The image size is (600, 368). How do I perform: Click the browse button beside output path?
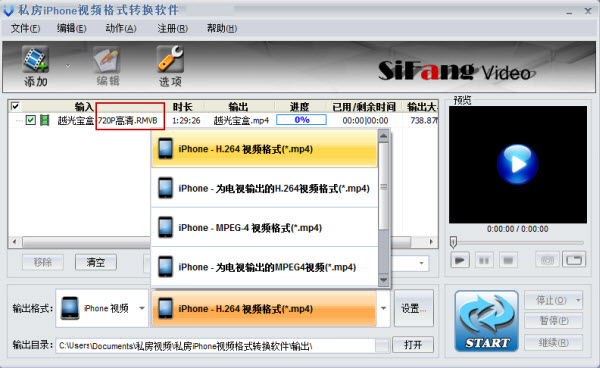(382, 346)
